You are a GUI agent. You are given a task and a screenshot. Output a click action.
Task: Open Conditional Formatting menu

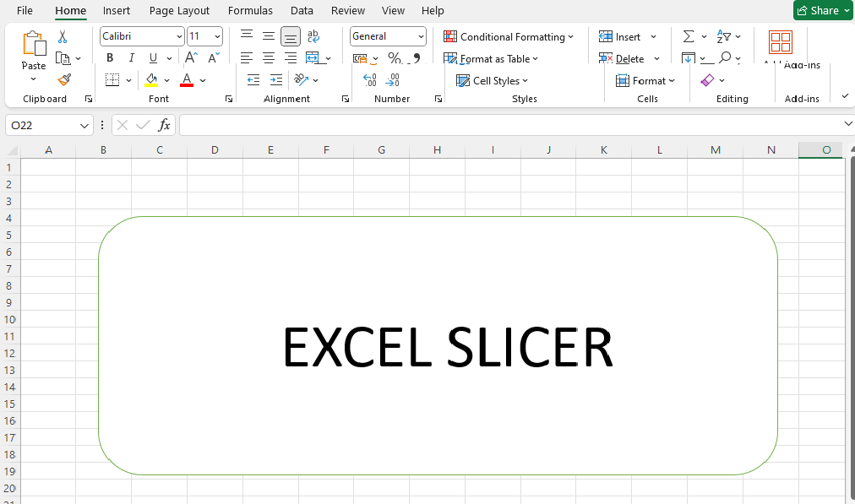[509, 36]
